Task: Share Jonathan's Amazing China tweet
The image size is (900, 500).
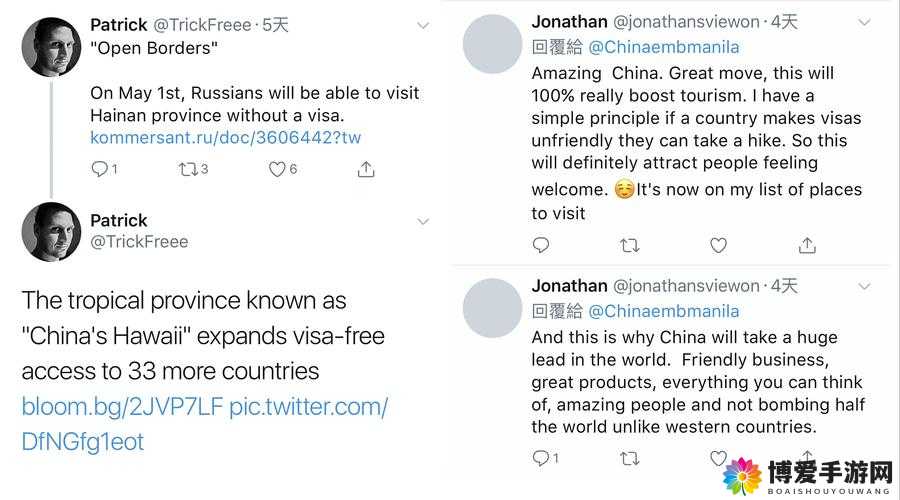Action: tap(807, 245)
